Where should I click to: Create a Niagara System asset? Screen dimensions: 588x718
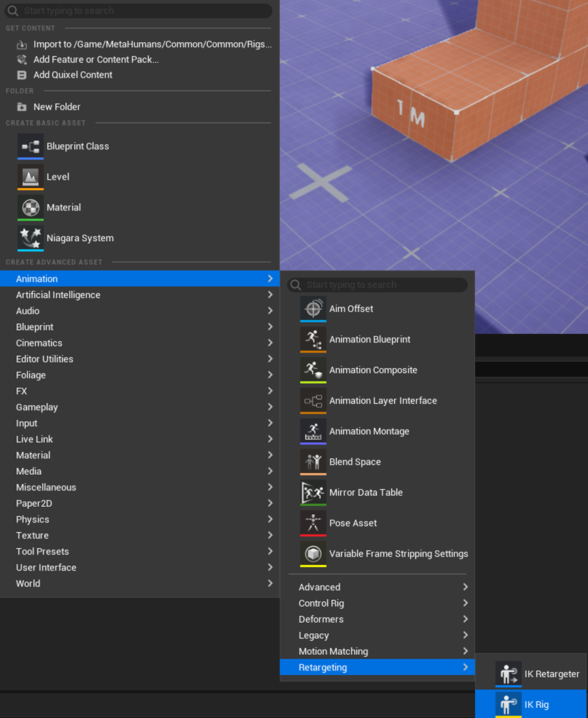click(x=140, y=238)
